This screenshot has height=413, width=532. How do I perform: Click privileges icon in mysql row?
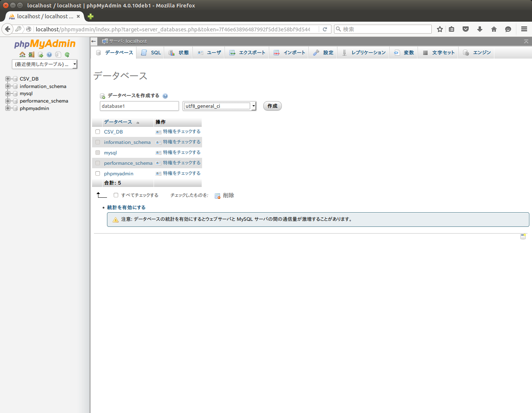click(x=158, y=153)
